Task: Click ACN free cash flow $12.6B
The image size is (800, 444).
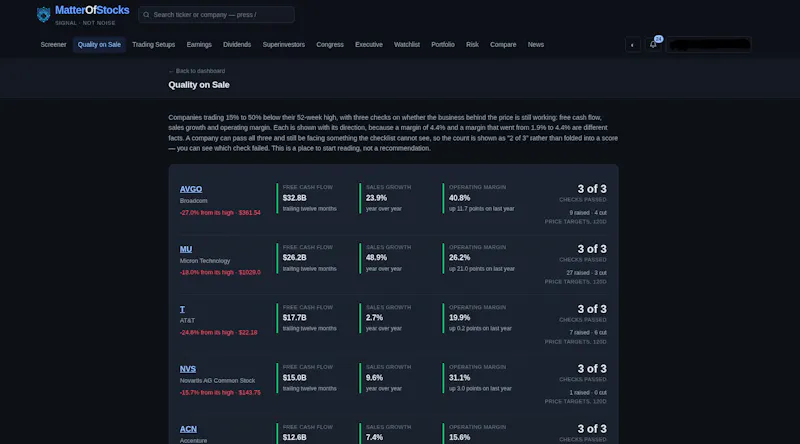Action: [x=294, y=437]
